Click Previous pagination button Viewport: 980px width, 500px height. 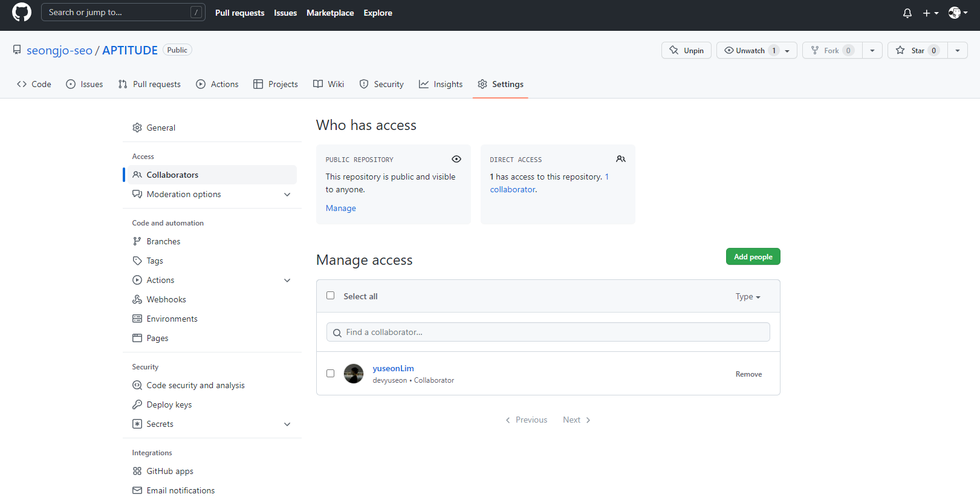526,420
